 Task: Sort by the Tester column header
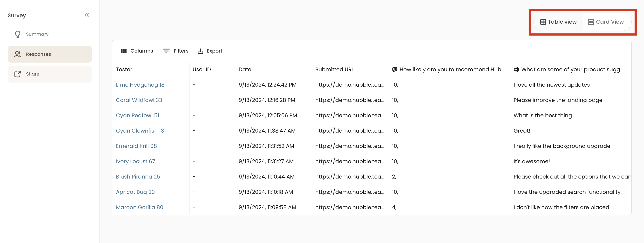point(151,69)
